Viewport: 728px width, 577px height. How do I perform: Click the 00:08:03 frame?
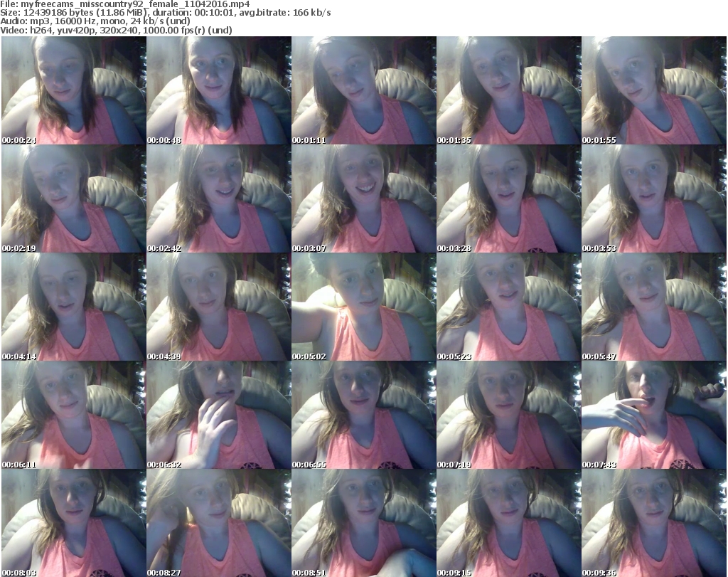click(73, 523)
